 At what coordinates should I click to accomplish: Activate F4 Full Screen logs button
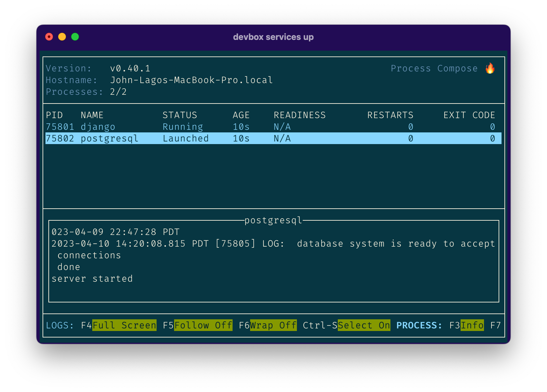[124, 325]
